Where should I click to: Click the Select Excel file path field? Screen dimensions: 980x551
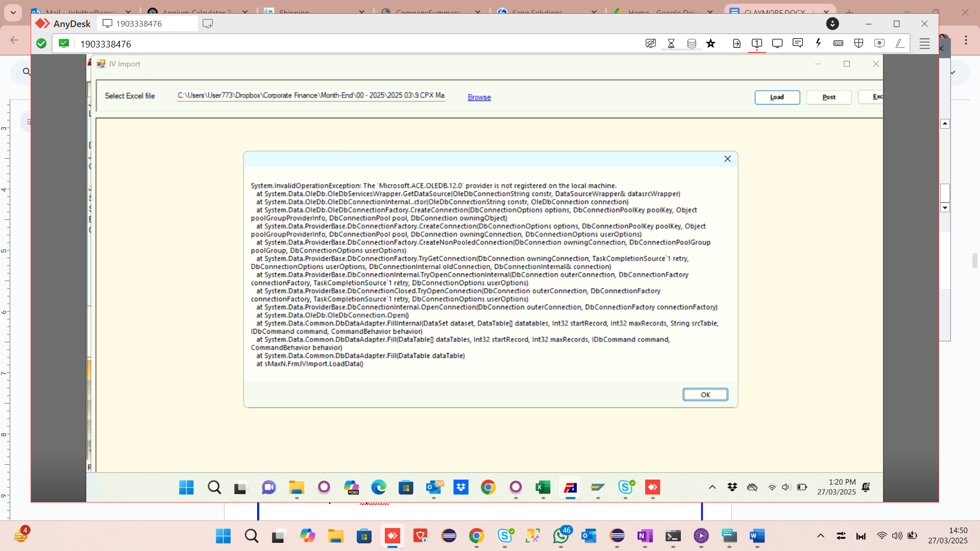coord(311,95)
